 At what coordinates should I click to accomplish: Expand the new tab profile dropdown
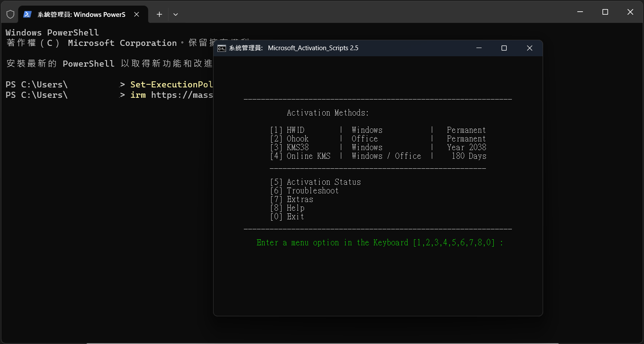coord(175,14)
